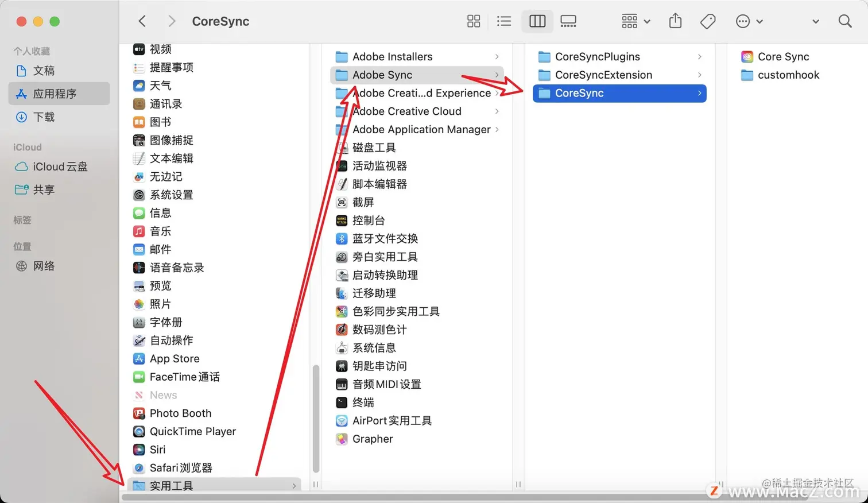Select the 语音备忘录 app icon
Viewport: 868px width, 503px height.
[139, 268]
